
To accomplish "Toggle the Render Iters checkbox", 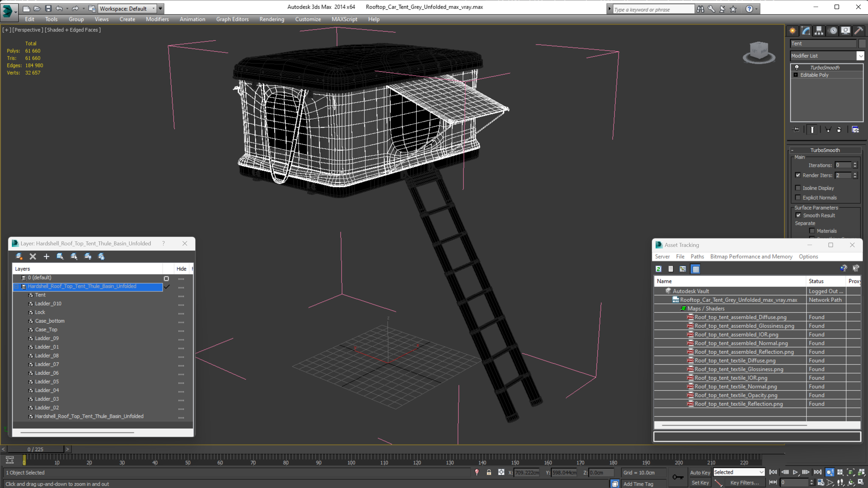I will (798, 175).
